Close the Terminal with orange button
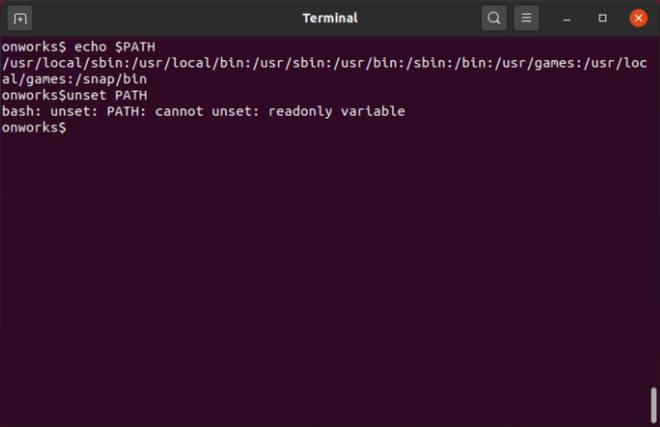 click(638, 18)
